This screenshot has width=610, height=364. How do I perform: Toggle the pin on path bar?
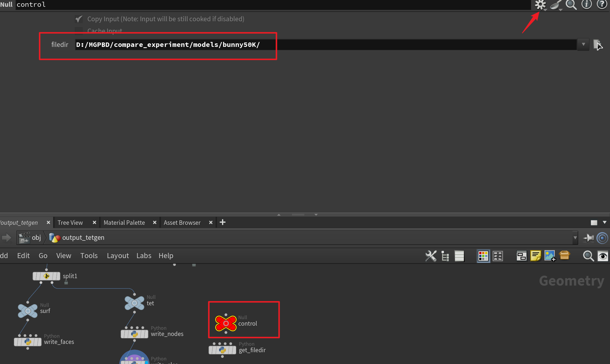(588, 238)
